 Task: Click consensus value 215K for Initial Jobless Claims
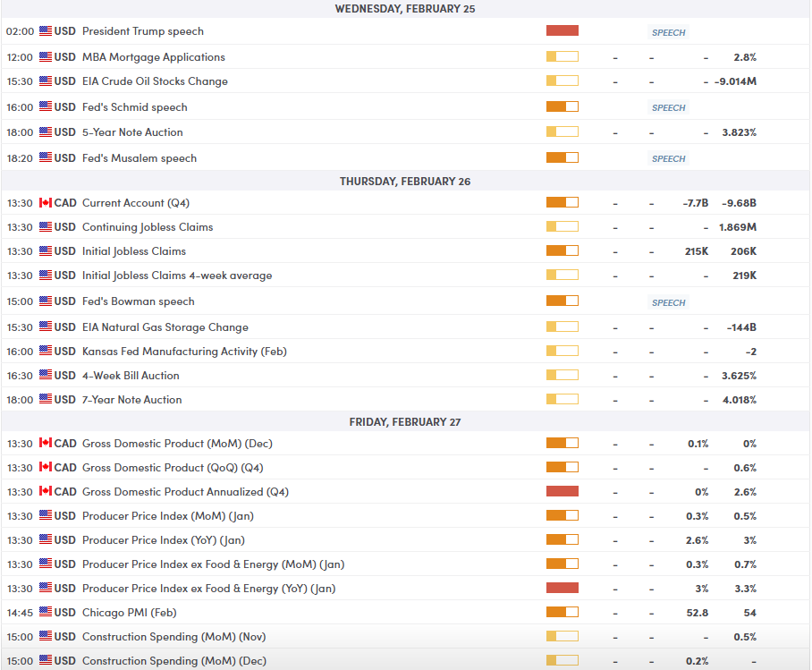[x=697, y=251]
